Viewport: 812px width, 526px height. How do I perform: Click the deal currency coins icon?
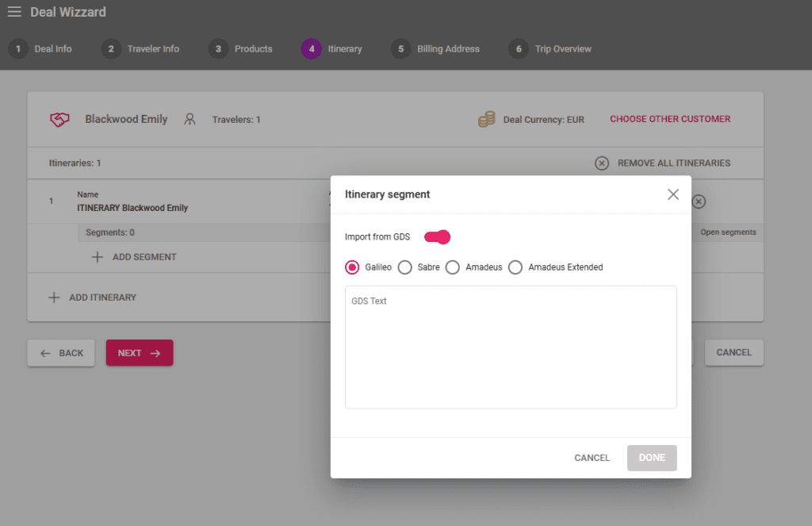486,120
